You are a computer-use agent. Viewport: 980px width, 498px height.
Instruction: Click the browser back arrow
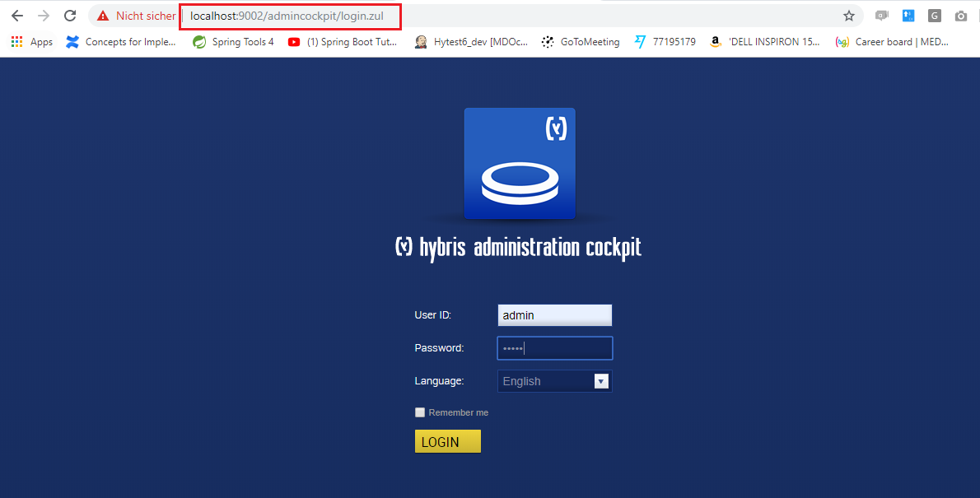point(17,16)
